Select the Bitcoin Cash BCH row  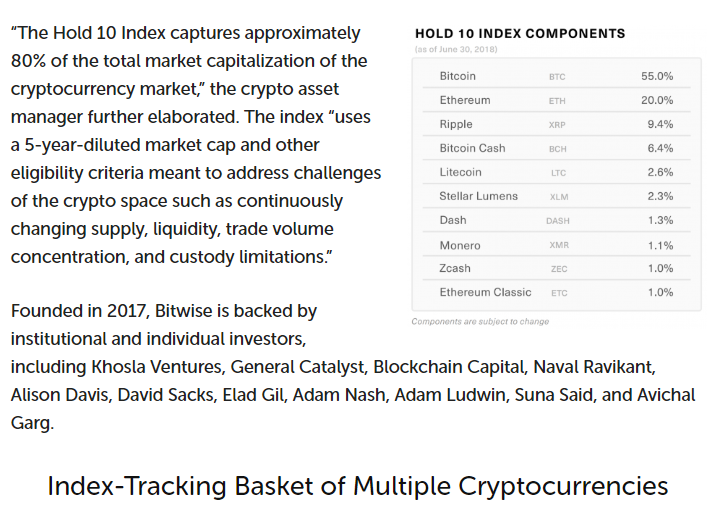coord(556,148)
